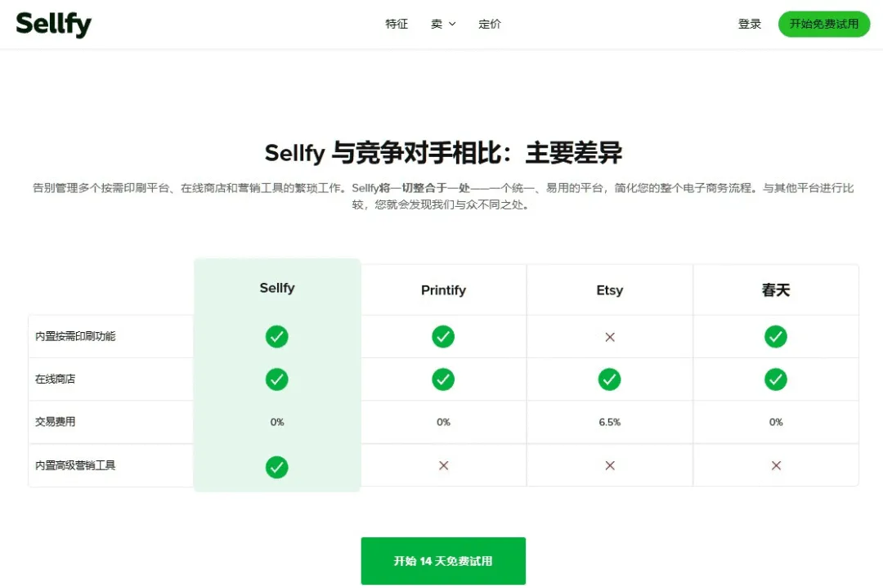This screenshot has width=883, height=588.
Task: Click Sellfy's green check for 内置按需印刷功能
Action: click(276, 337)
